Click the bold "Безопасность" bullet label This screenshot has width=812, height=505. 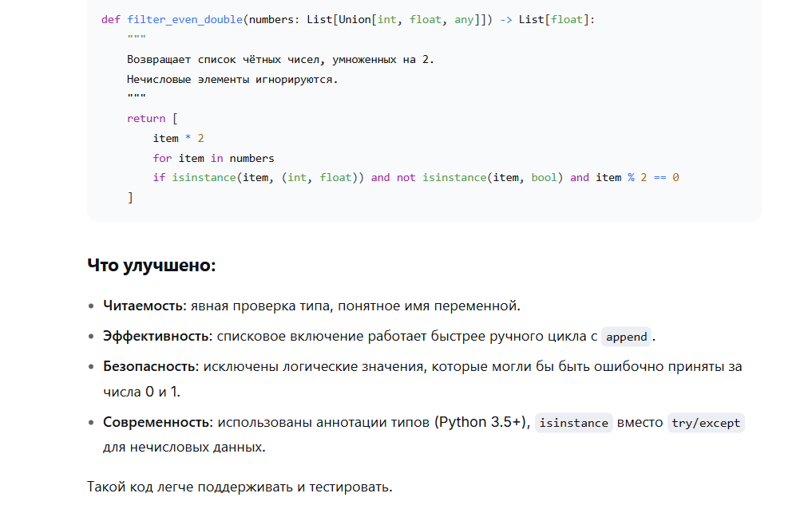[x=149, y=366]
